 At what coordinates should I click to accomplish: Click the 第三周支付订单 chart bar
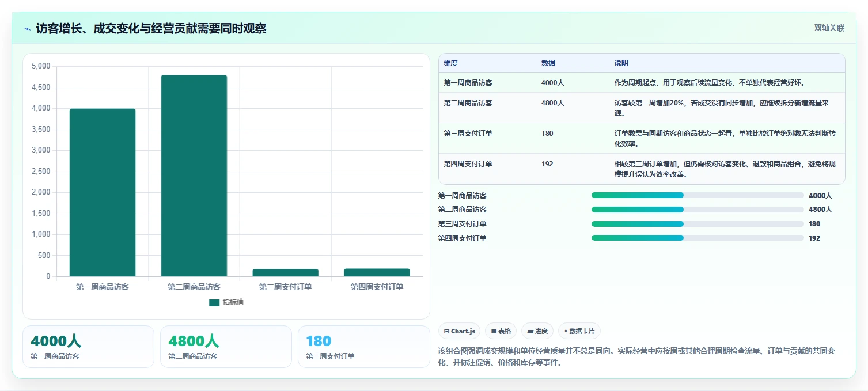[286, 272]
